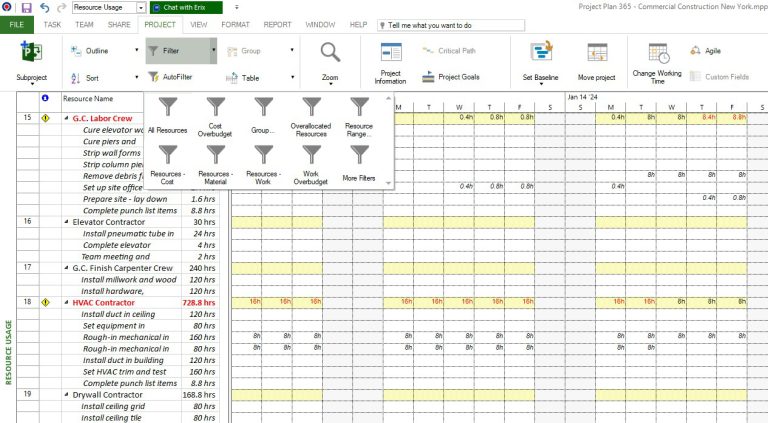Viewport: 768px width, 423px height.
Task: Open the Table dropdown arrow
Action: tap(293, 77)
